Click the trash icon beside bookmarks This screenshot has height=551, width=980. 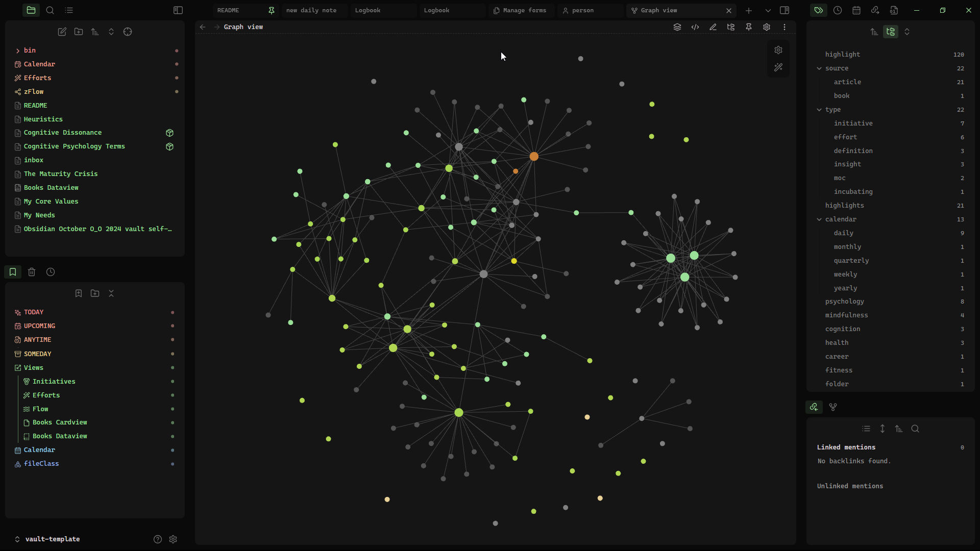click(x=32, y=272)
